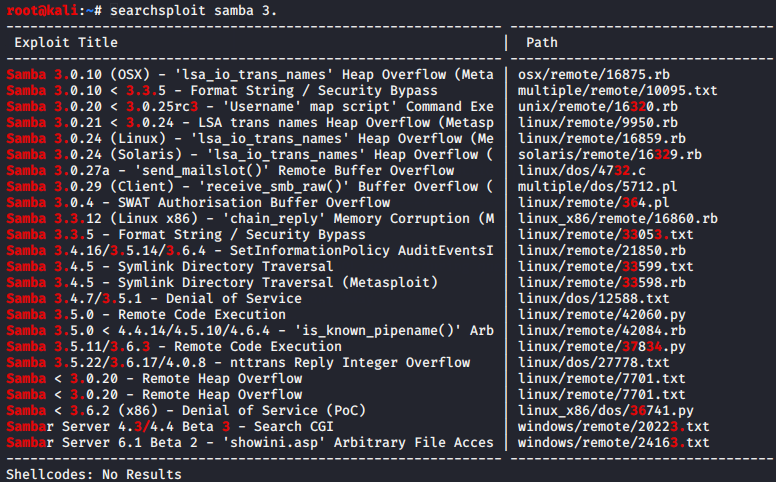776x482 pixels.
Task: Click the 'Exploit Title' column header
Action: pos(66,43)
